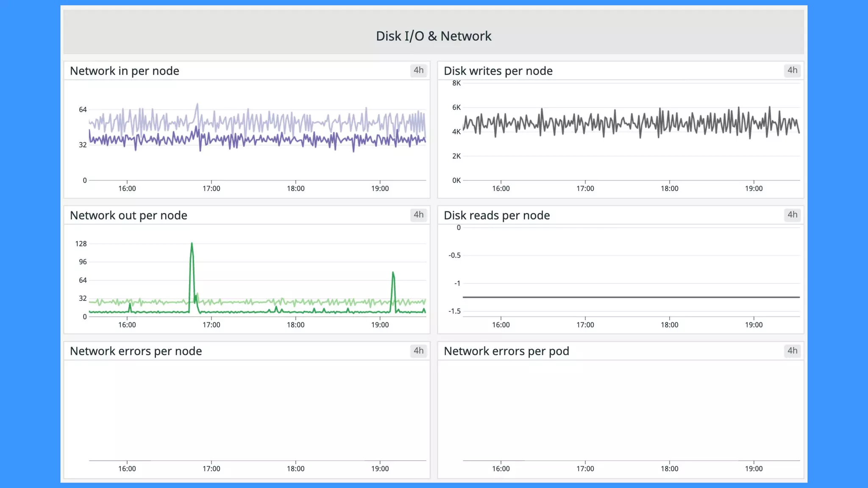Open the 4h timeframe on Disk reads per node

[x=792, y=215]
